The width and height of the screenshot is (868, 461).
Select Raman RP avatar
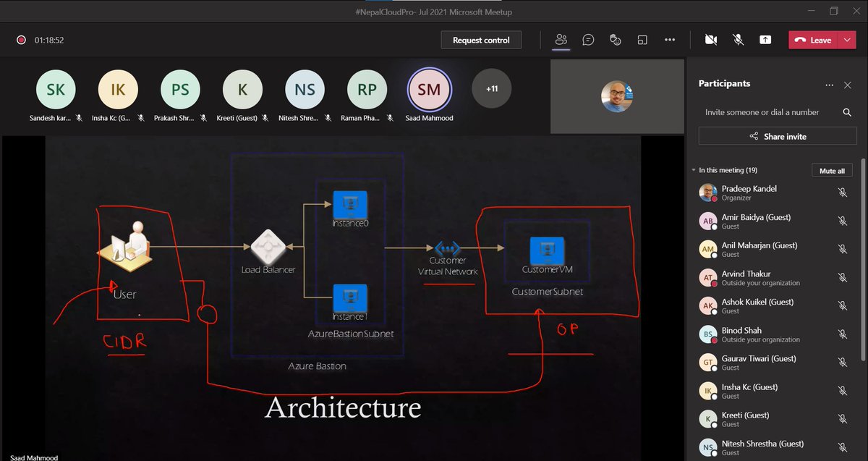coord(367,89)
